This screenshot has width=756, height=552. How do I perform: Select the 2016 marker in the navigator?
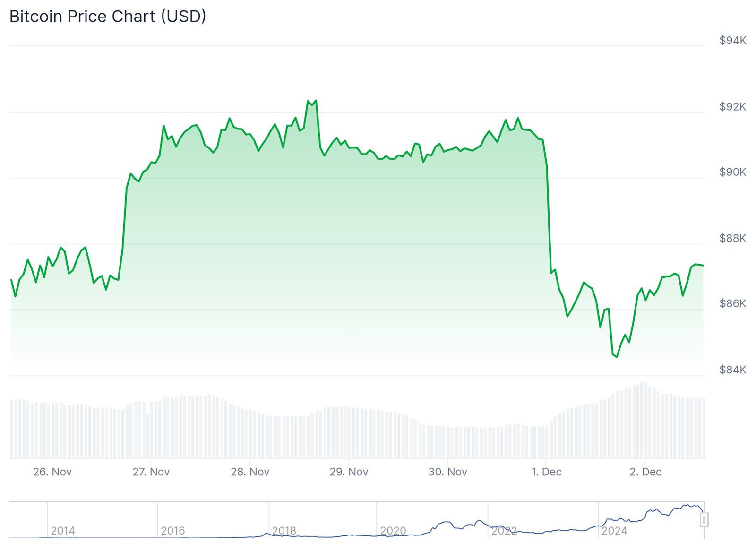click(173, 531)
